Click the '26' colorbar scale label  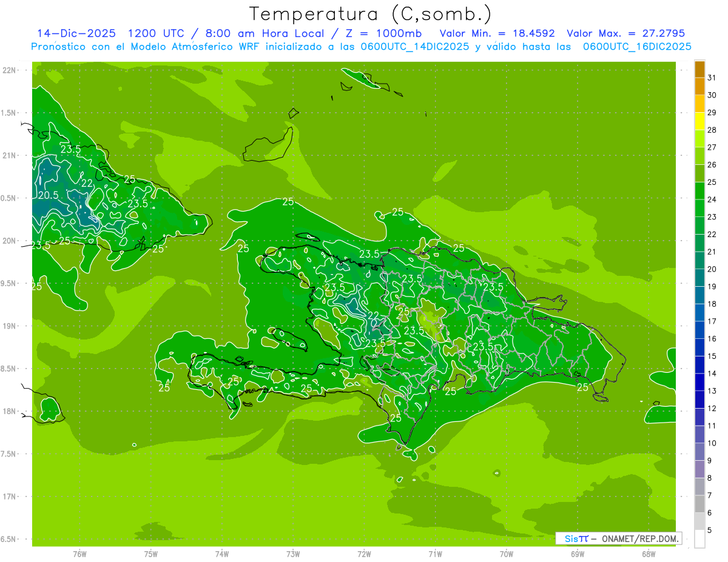pos(712,165)
